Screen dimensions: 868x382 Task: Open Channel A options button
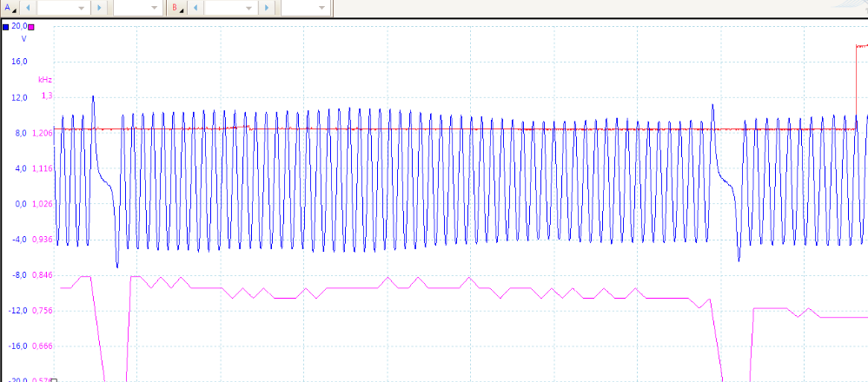(x=10, y=8)
